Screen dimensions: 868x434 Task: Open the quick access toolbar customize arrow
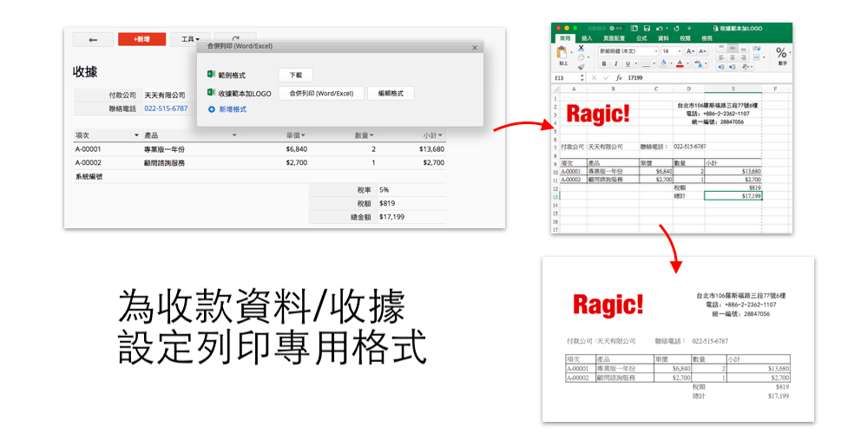click(x=689, y=29)
